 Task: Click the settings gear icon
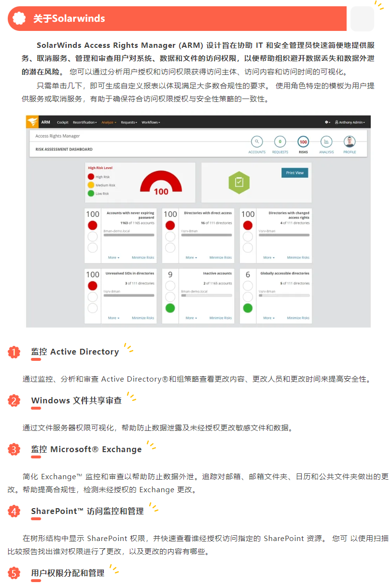[x=327, y=123]
